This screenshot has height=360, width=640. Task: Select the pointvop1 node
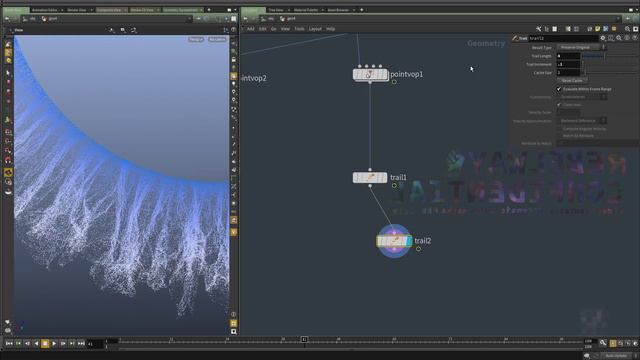pos(370,74)
